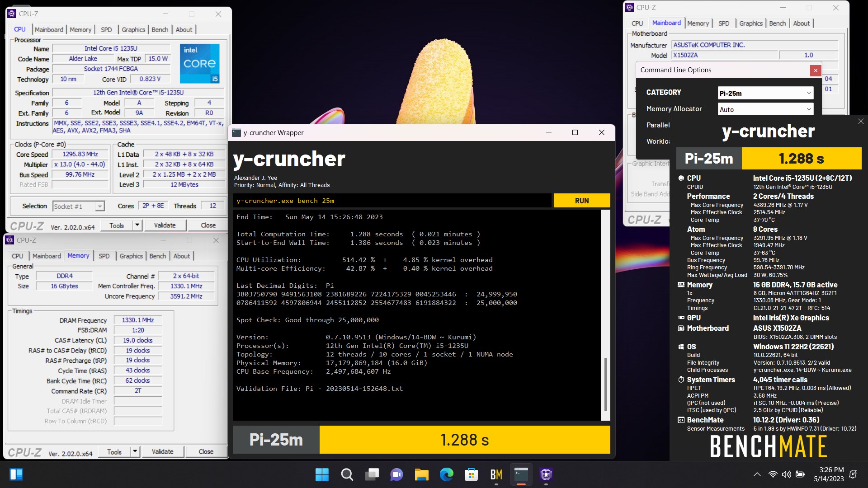Open Wi-Fi network tray icon

pos(773,474)
